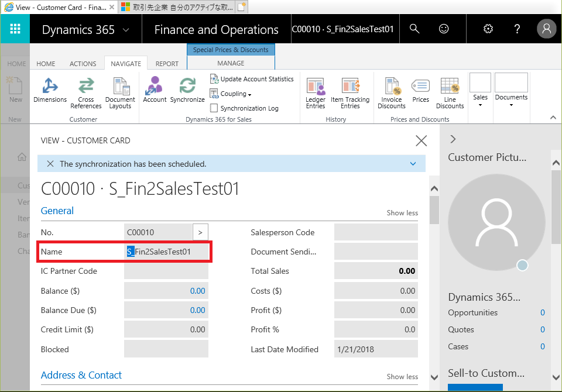562x392 pixels.
Task: Open the app launcher waffle icon
Action: [15, 29]
